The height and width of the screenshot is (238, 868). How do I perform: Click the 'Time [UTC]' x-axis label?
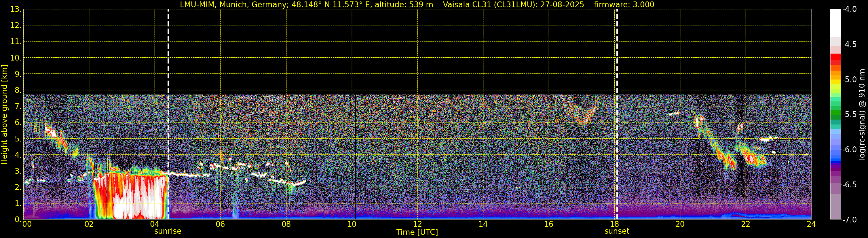tap(417, 232)
